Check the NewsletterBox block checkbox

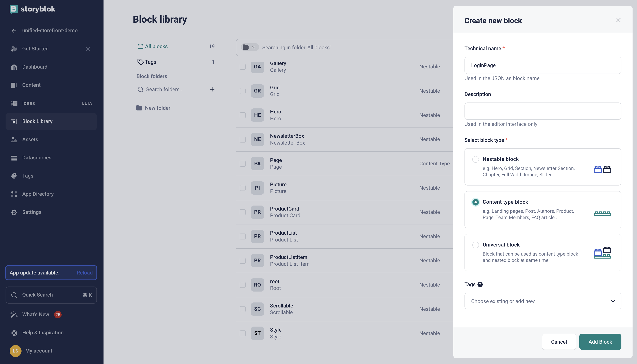tap(242, 140)
